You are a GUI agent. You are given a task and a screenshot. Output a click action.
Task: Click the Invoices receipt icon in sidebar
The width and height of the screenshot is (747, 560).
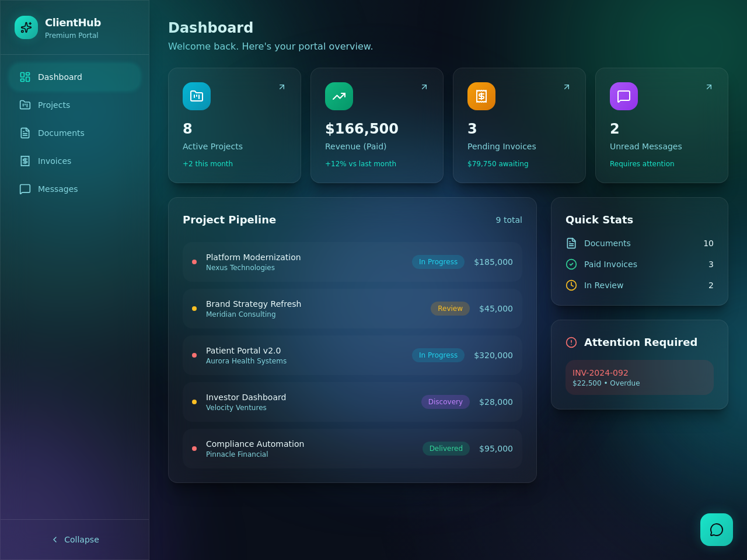(25, 161)
